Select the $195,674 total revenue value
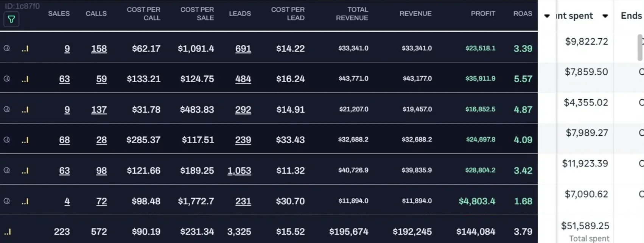The image size is (644, 243). coord(348,232)
